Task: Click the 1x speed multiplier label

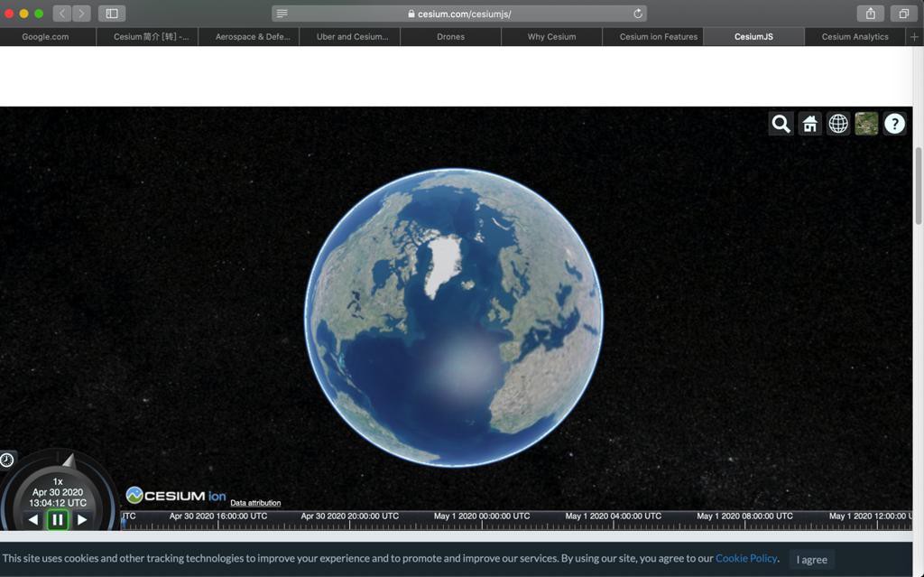Action: [58, 481]
